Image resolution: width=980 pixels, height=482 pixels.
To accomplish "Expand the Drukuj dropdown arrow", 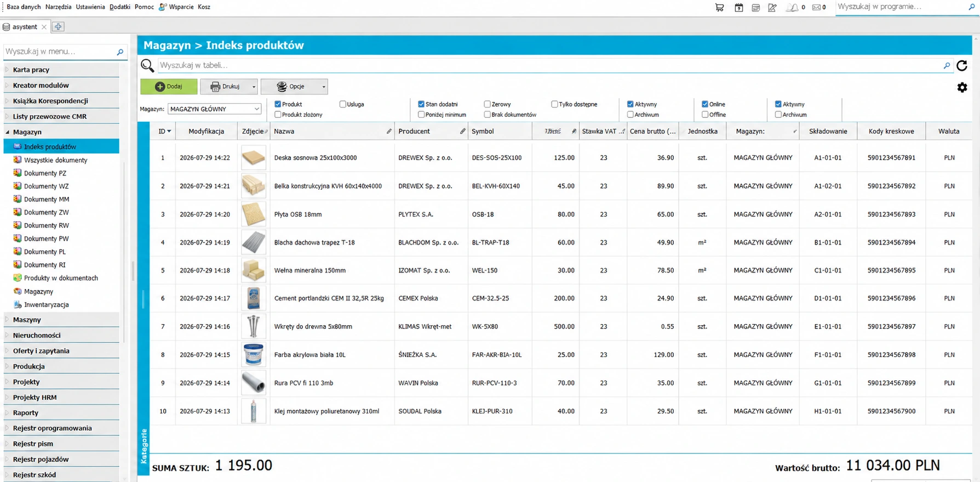I will pos(254,87).
